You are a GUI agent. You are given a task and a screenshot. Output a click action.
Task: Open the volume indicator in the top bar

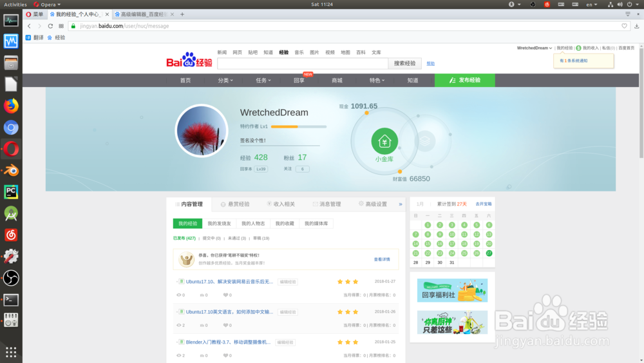(620, 5)
